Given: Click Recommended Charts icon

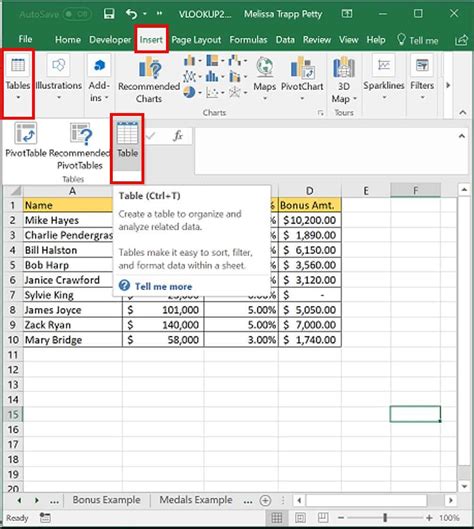Looking at the screenshot, I should click(149, 80).
